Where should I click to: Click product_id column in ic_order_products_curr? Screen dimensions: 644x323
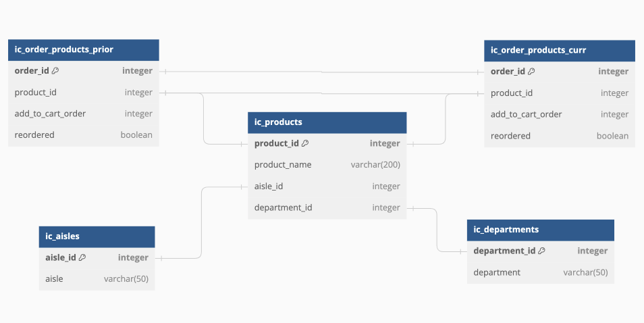559,93
